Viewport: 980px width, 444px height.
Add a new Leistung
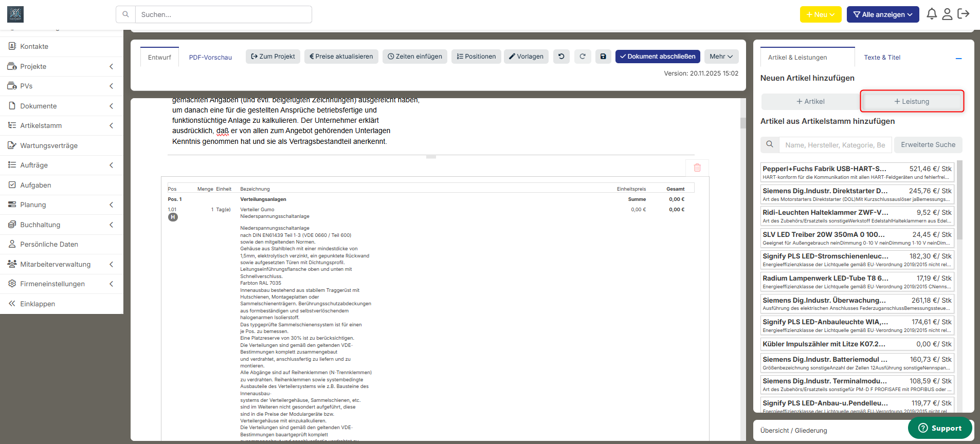click(x=912, y=101)
